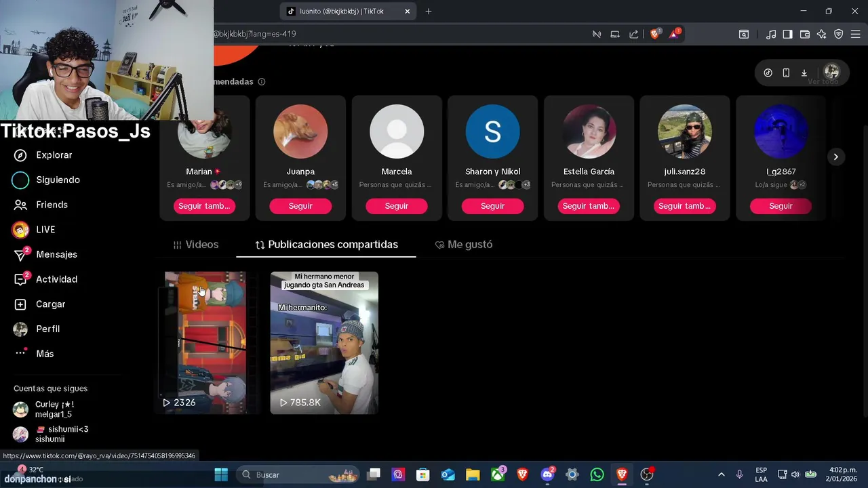The width and height of the screenshot is (868, 488).
Task: Open Perfil avatar in sidebar
Action: [x=20, y=329]
